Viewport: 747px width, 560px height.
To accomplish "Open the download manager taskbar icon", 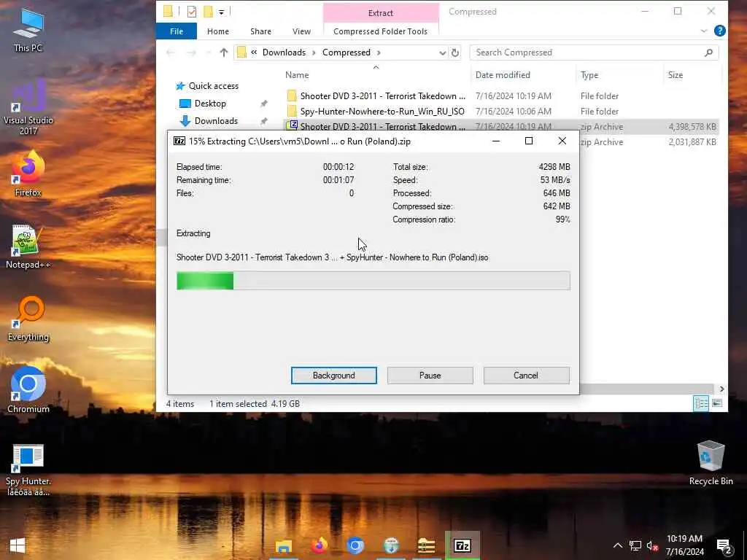I will click(391, 545).
